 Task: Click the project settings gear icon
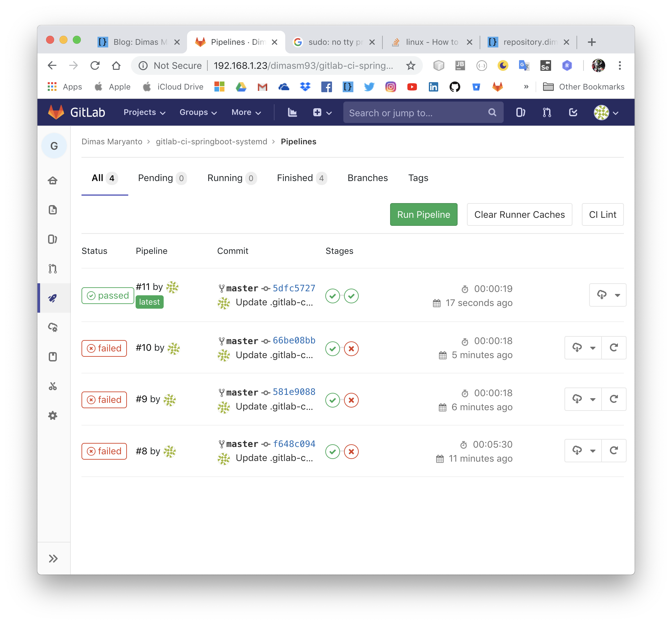(53, 415)
